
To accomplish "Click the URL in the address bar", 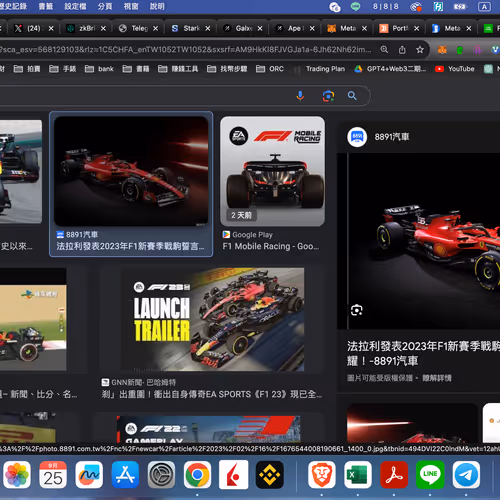I will (x=185, y=50).
